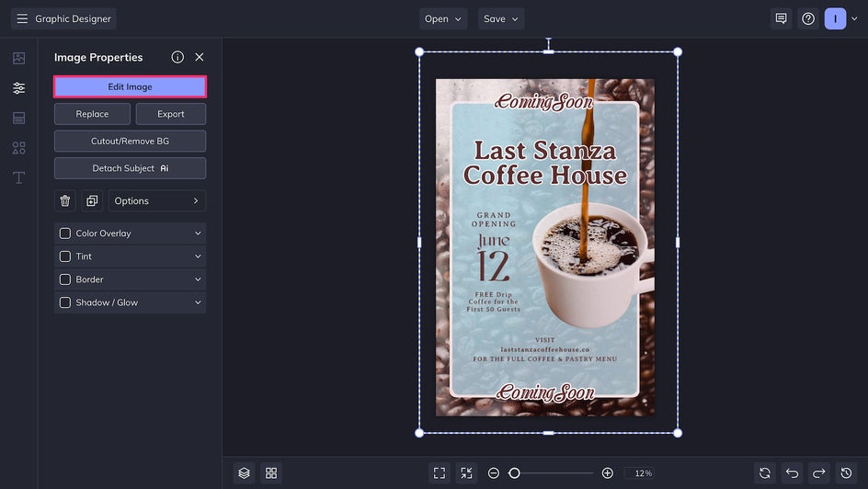Enable the Shadow / Glow checkbox
This screenshot has height=489, width=868.
64,302
